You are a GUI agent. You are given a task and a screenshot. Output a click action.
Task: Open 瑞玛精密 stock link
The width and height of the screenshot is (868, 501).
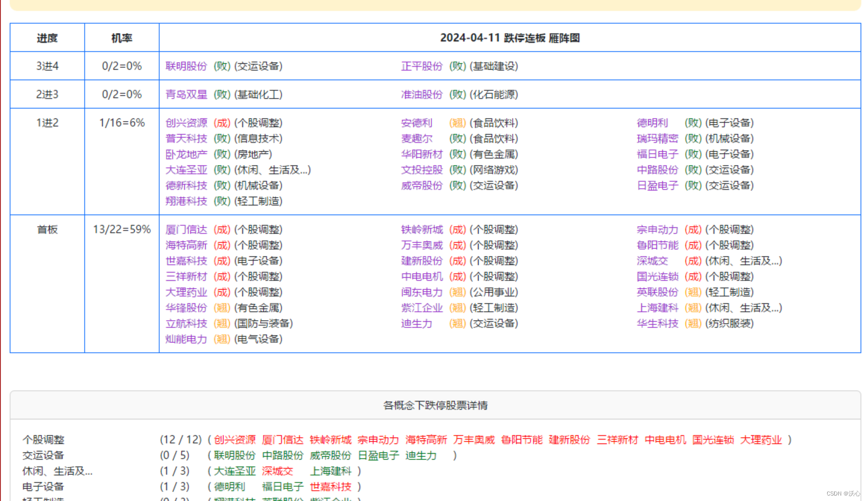(657, 138)
